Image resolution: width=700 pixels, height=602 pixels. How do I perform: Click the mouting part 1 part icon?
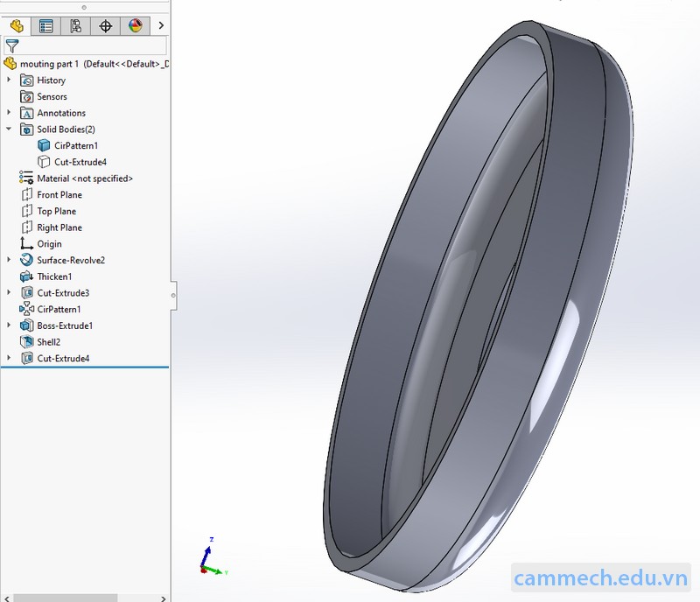click(9, 63)
